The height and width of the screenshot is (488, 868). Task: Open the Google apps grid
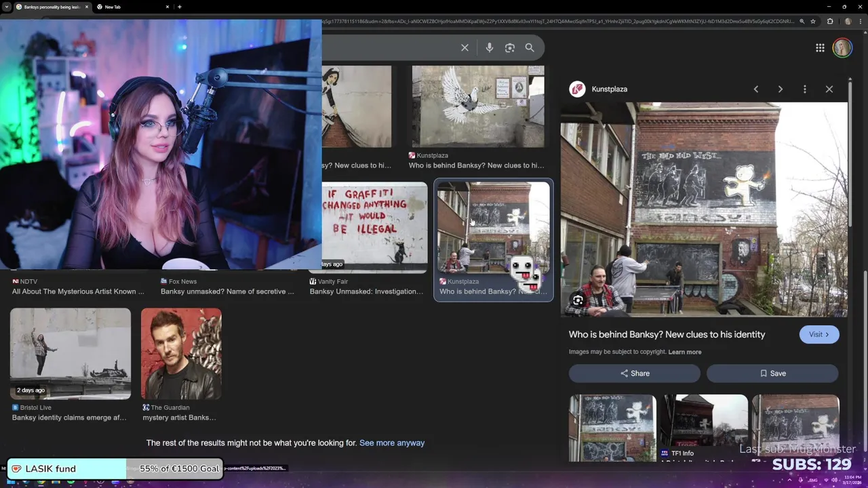point(820,47)
